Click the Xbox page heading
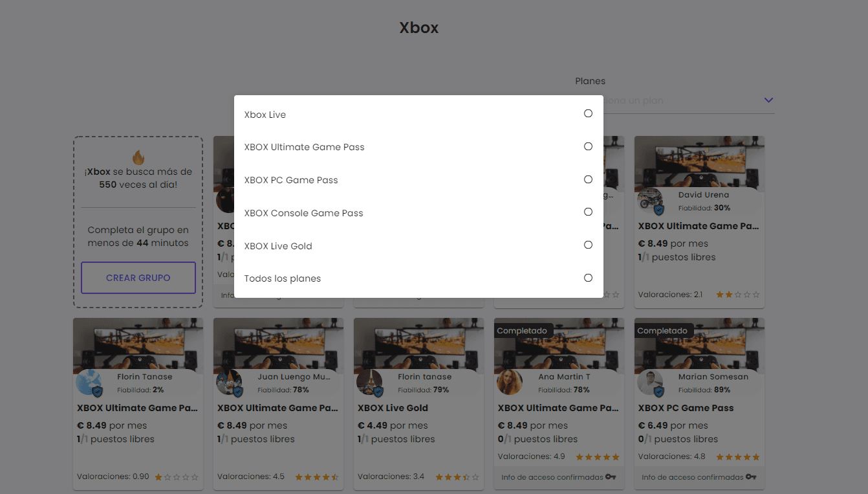 pyautogui.click(x=419, y=28)
